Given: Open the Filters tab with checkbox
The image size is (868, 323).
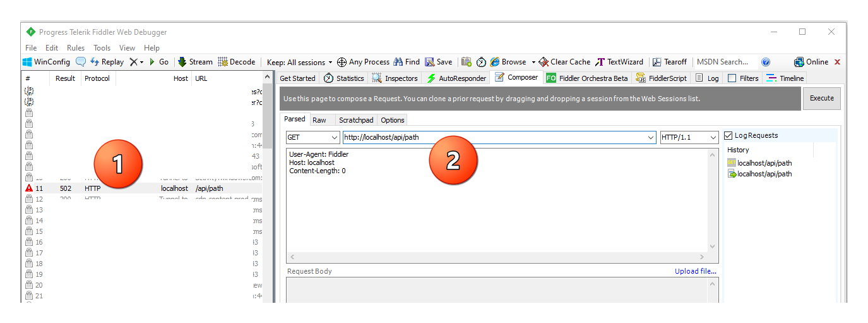Looking at the screenshot, I should coord(743,78).
